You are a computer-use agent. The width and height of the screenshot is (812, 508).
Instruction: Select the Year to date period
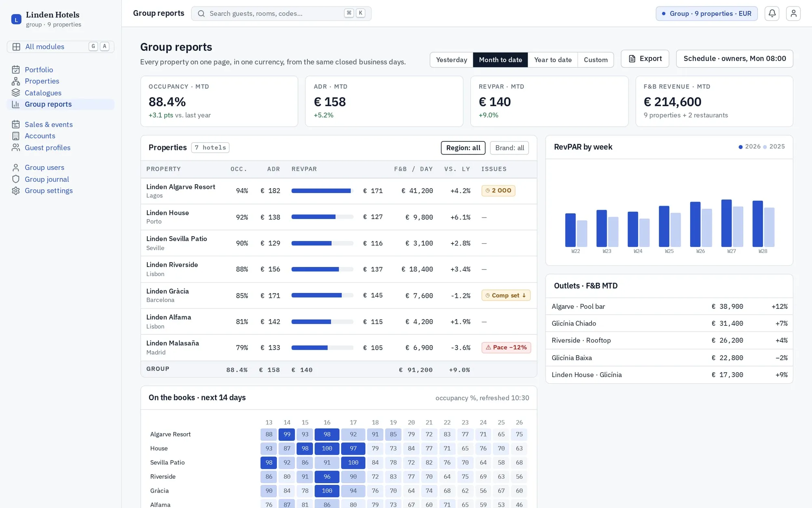tap(553, 60)
